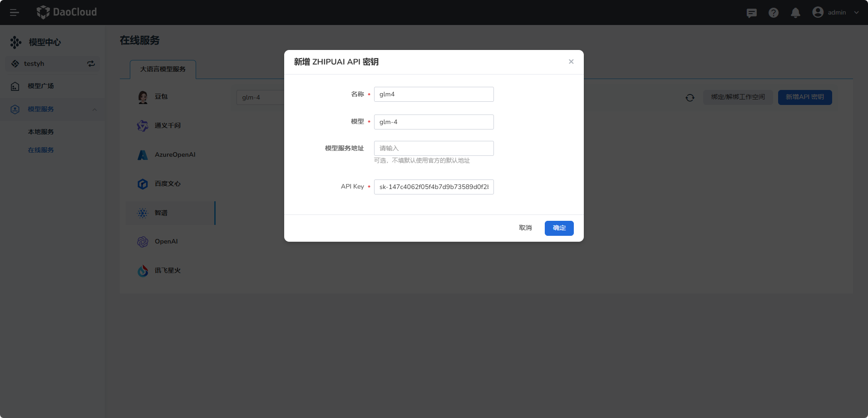Click the admin user avatar icon

click(818, 12)
